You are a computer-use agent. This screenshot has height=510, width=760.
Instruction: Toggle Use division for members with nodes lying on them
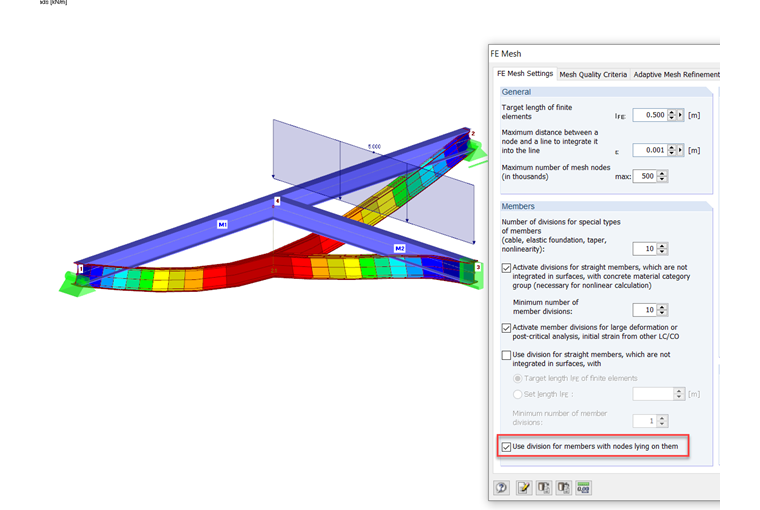pos(507,447)
